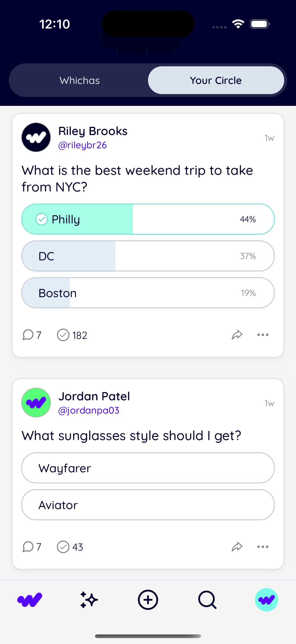The image size is (296, 644).
Task: Open the @rileybr26 profile link
Action: point(82,145)
